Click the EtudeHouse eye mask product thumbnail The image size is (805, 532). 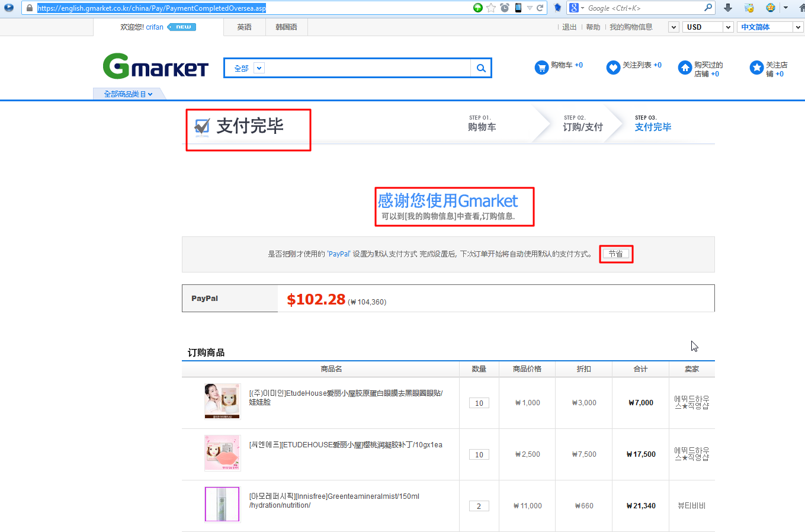coord(222,401)
